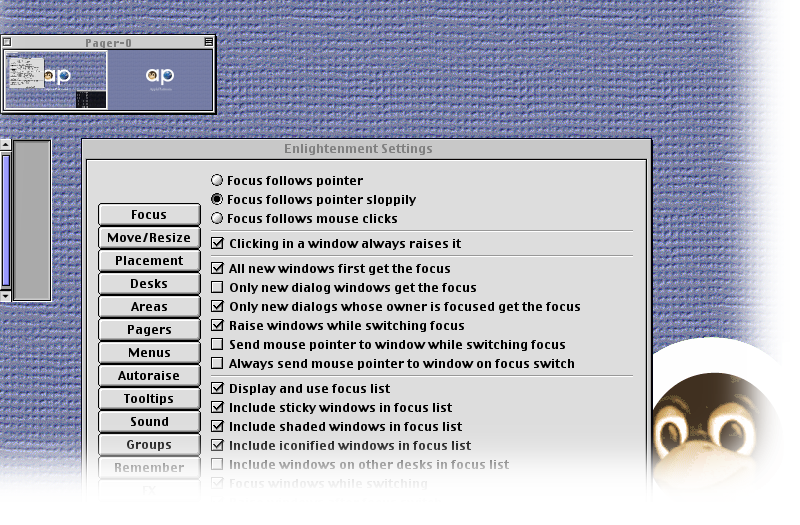Open the Remember settings section
The image size is (800, 525).
[149, 467]
